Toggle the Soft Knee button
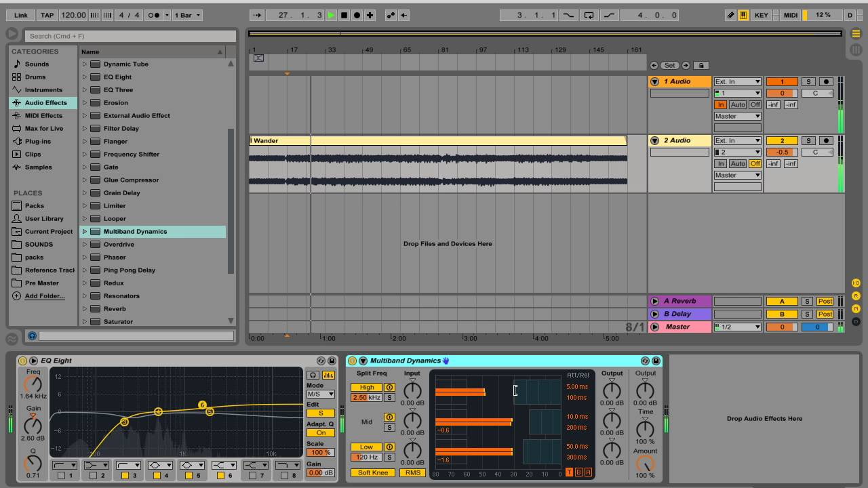Screen dimensions: 868x488 [x=373, y=472]
